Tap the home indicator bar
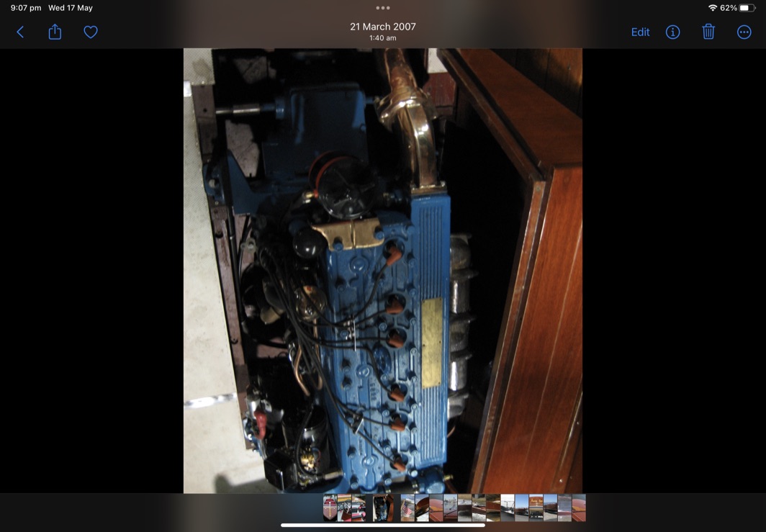 (383, 526)
